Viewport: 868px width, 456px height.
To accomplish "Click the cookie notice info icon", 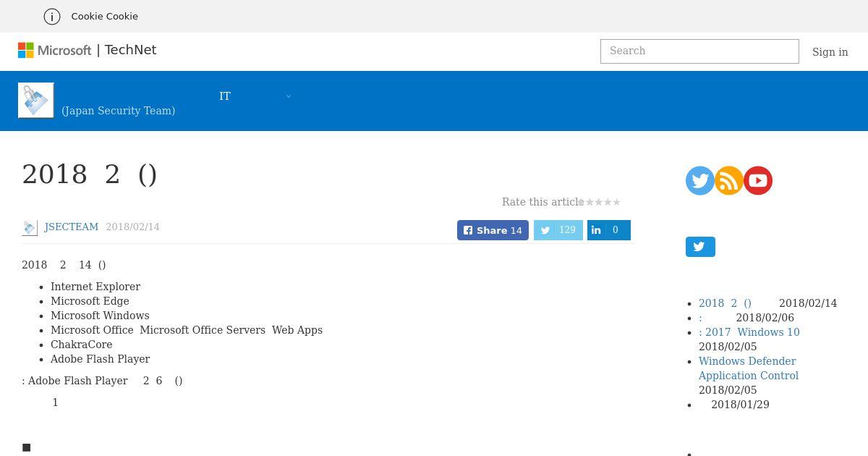I will [x=52, y=16].
